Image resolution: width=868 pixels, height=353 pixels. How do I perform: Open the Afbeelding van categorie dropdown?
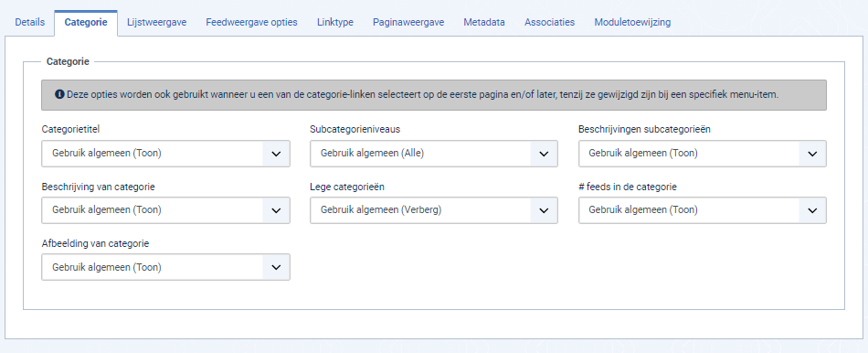pos(165,267)
